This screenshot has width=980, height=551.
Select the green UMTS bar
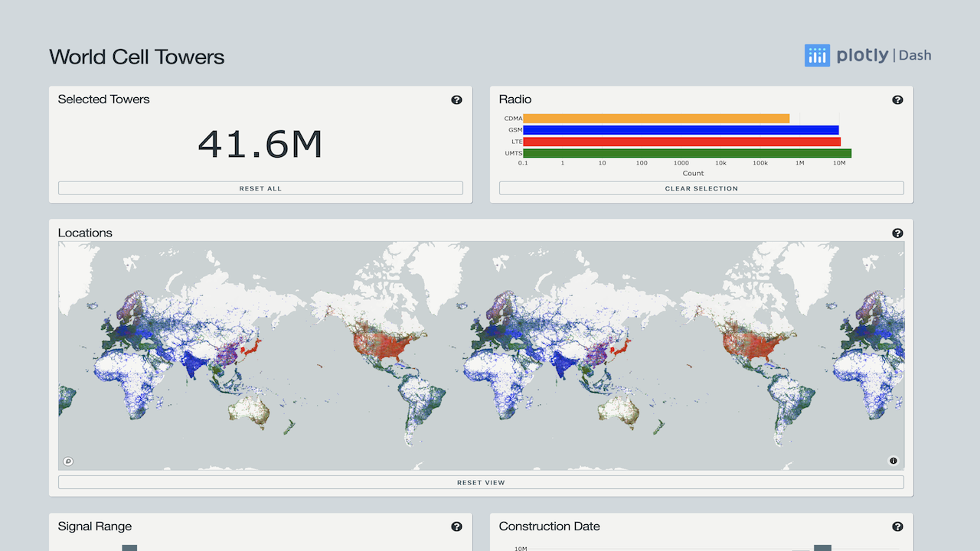[687, 153]
